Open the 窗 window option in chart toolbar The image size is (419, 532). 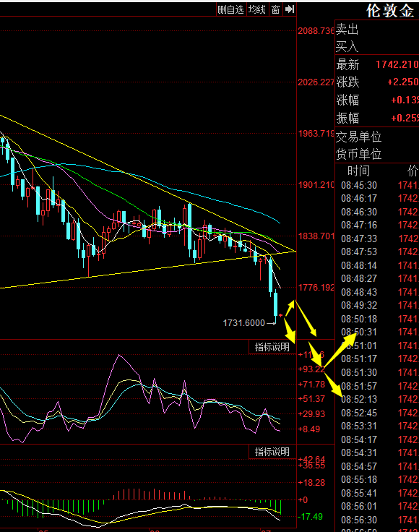coord(275,9)
